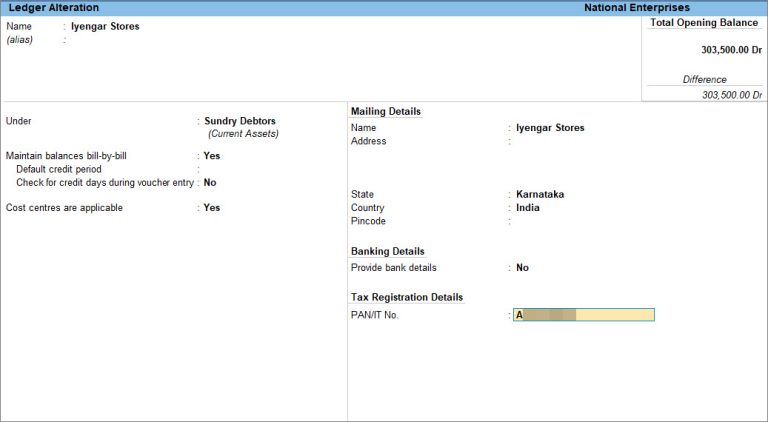The height and width of the screenshot is (422, 768).
Task: Open the Under group selection Sundry Debtors
Action: pos(241,121)
